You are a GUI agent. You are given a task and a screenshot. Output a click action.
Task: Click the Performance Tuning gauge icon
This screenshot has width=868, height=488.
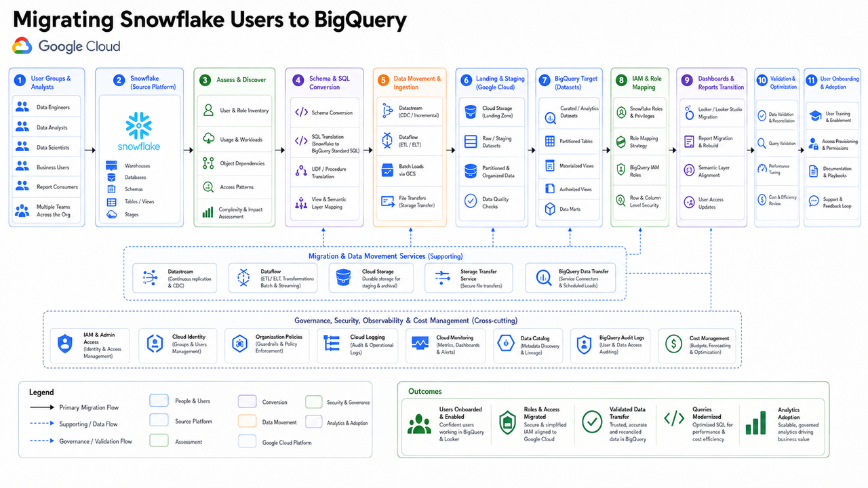coord(762,169)
